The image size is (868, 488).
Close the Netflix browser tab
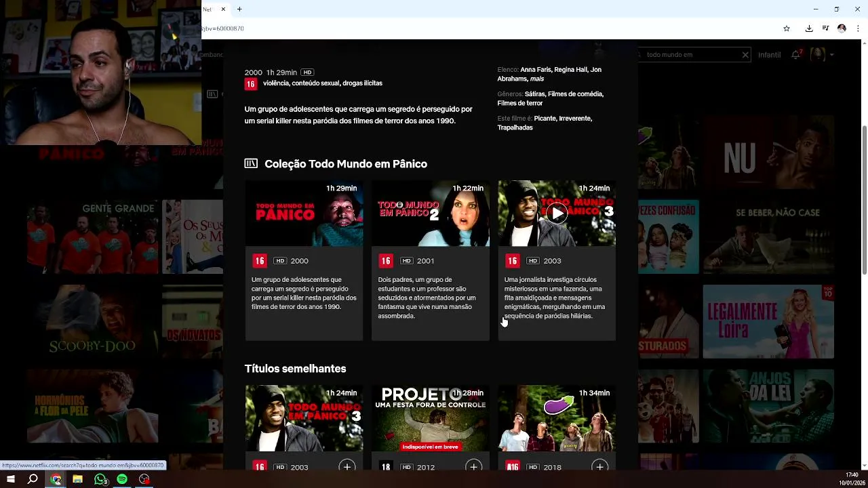coord(223,9)
